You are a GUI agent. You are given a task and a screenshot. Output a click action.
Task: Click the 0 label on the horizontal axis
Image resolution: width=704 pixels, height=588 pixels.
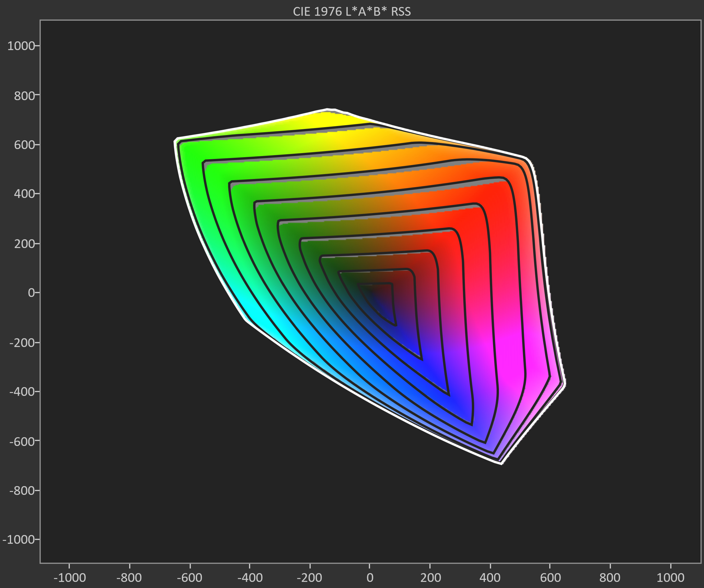coord(370,578)
